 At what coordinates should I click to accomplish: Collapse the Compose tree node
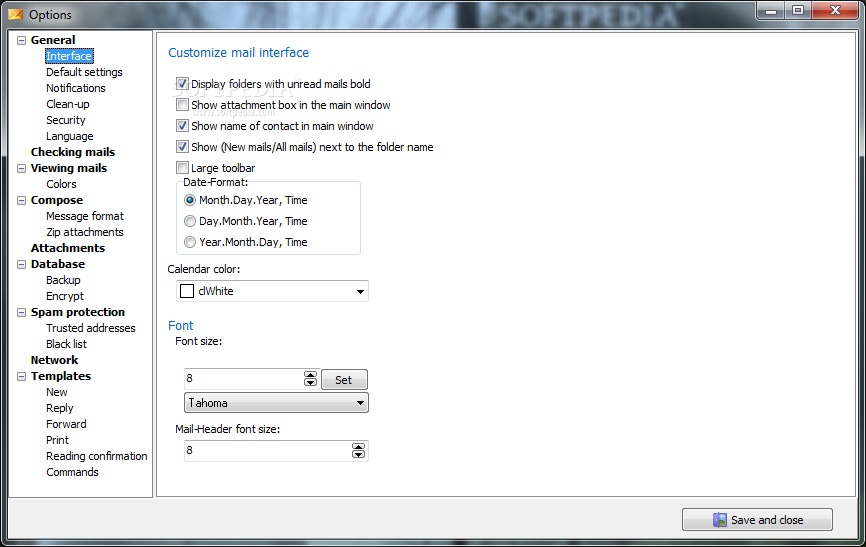pos(22,201)
